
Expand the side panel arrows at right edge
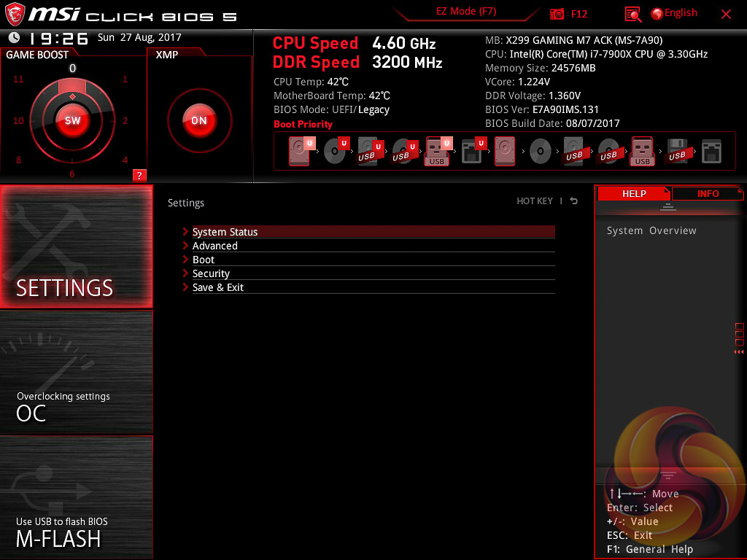coord(739,352)
